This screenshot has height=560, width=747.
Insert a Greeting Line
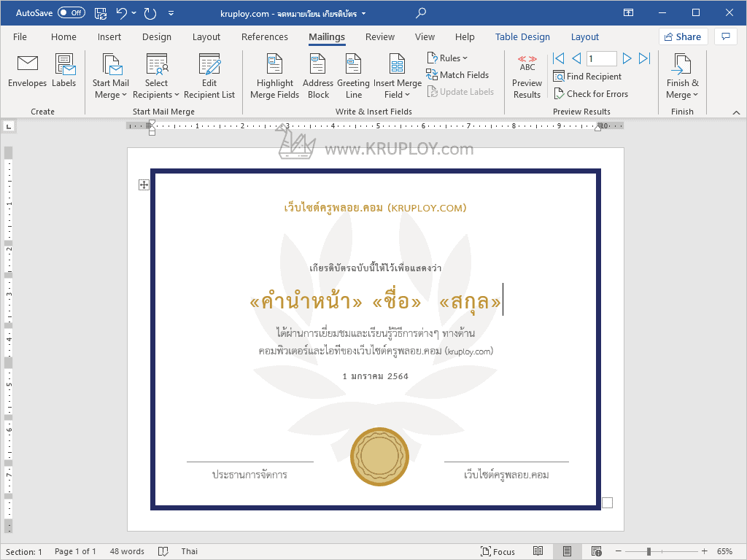[353, 76]
